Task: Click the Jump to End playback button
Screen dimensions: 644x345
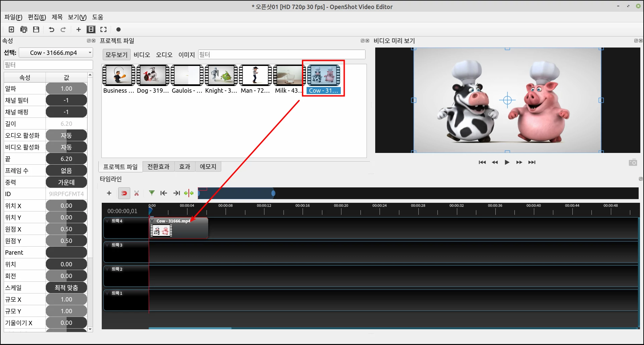Action: [532, 162]
